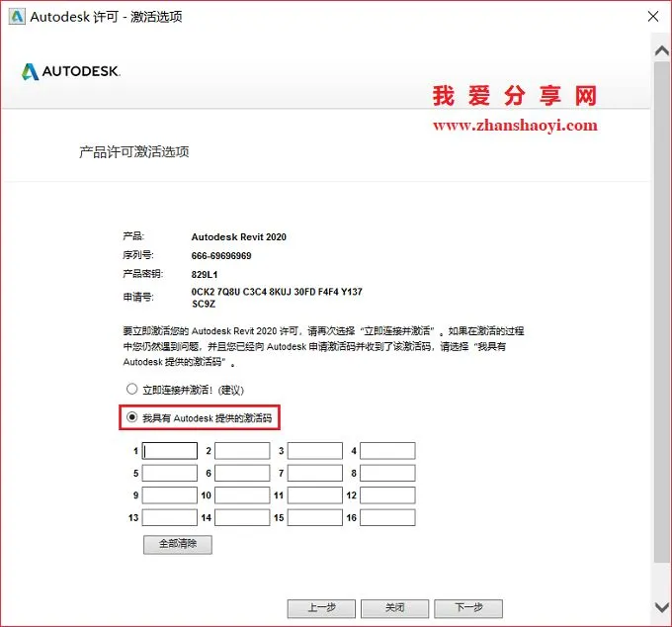Click the product key 829L1
This screenshot has width=672, height=627.
point(205,275)
